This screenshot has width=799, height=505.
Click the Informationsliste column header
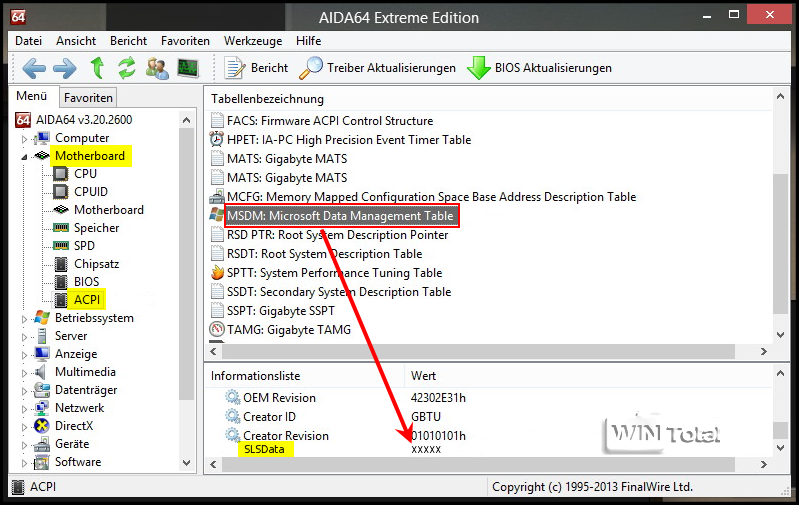pyautogui.click(x=255, y=376)
